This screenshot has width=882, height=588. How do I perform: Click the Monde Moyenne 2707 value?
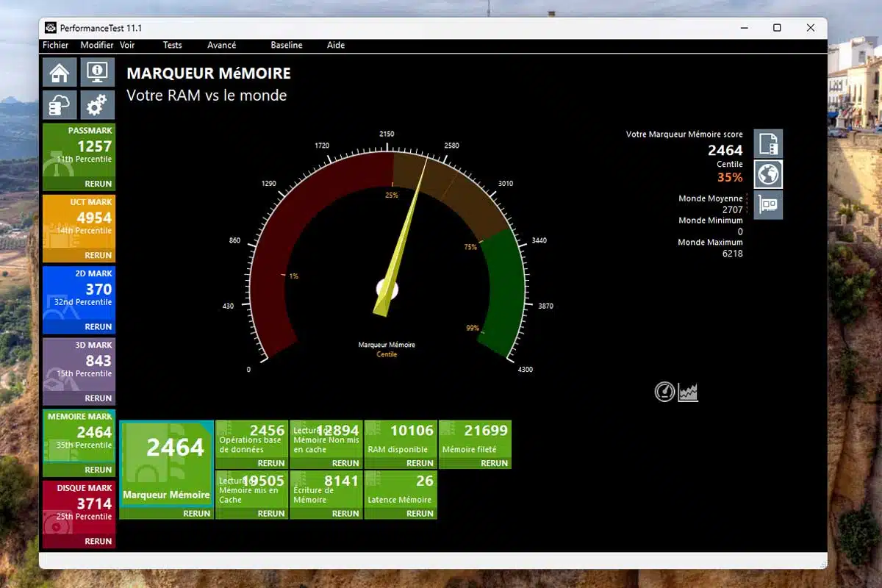click(732, 209)
